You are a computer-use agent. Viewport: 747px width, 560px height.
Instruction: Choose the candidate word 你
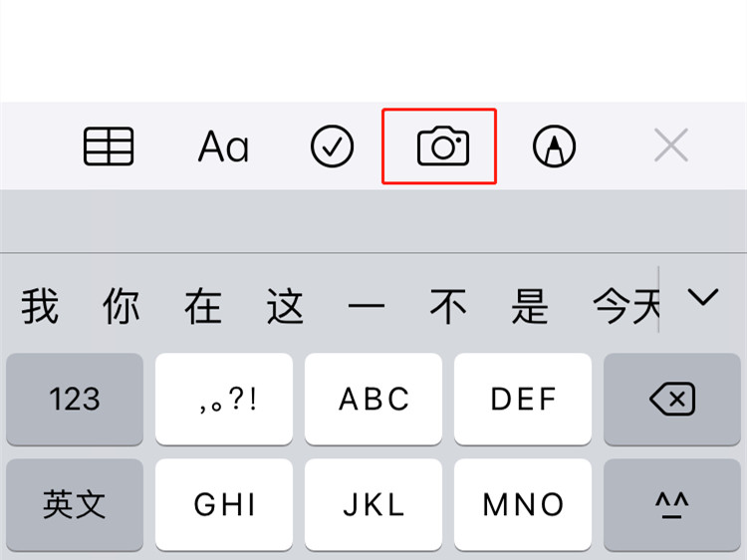(122, 306)
